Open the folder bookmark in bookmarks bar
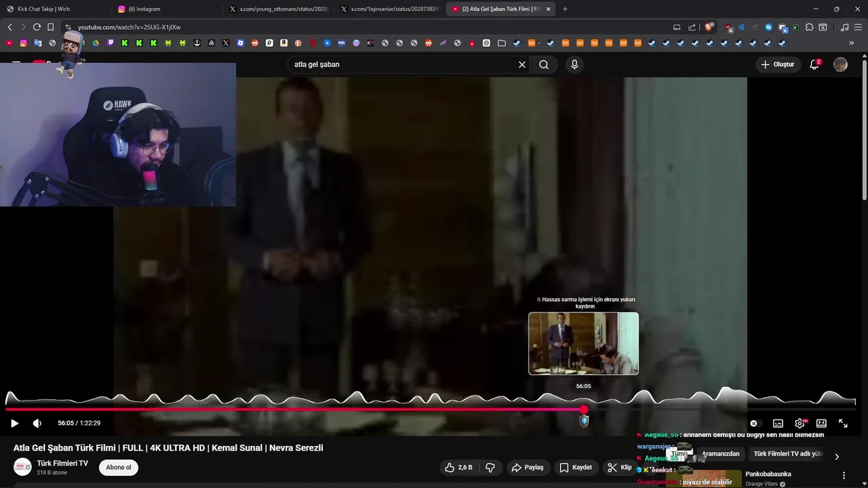 pos(501,43)
